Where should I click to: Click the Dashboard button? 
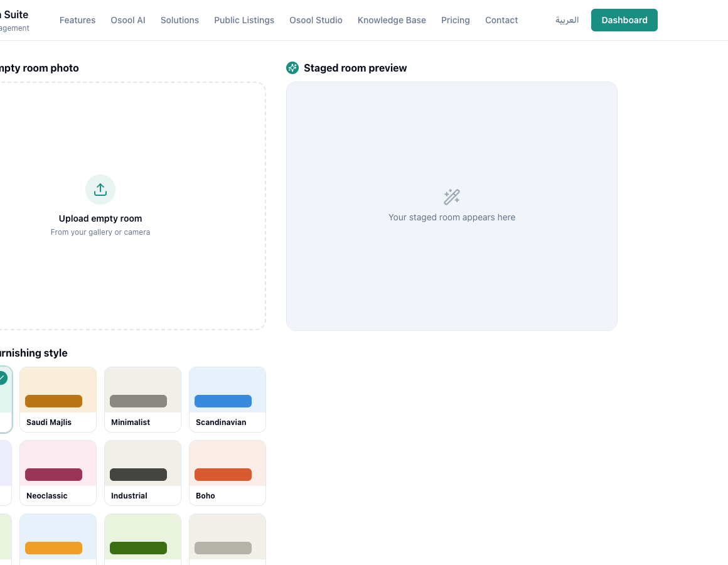[624, 20]
